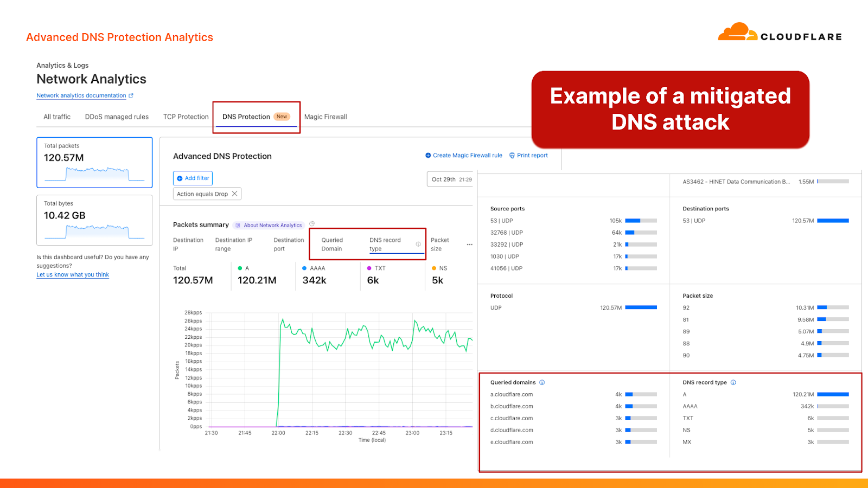Toggle the NS record orange series dot

pyautogui.click(x=434, y=268)
